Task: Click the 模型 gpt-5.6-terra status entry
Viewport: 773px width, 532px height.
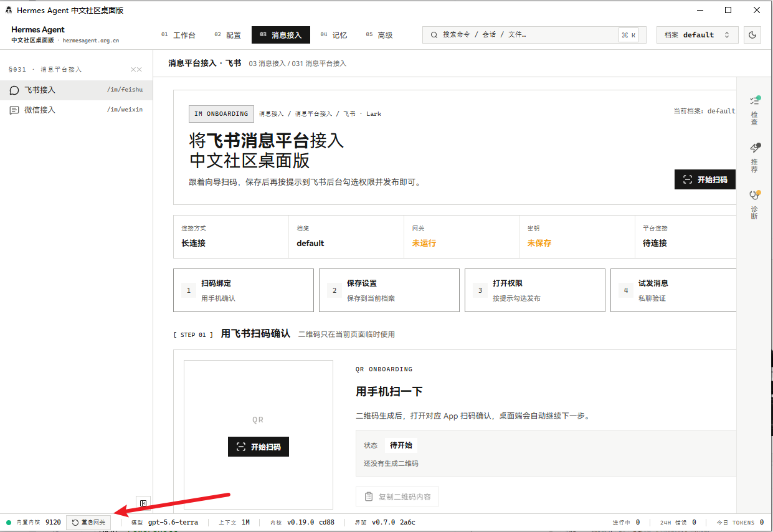Action: (164, 522)
